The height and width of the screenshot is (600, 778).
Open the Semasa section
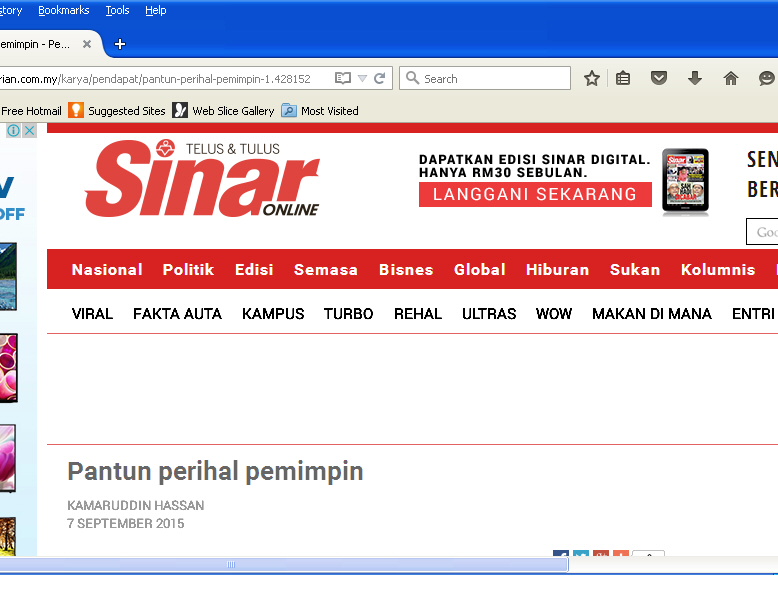point(325,269)
